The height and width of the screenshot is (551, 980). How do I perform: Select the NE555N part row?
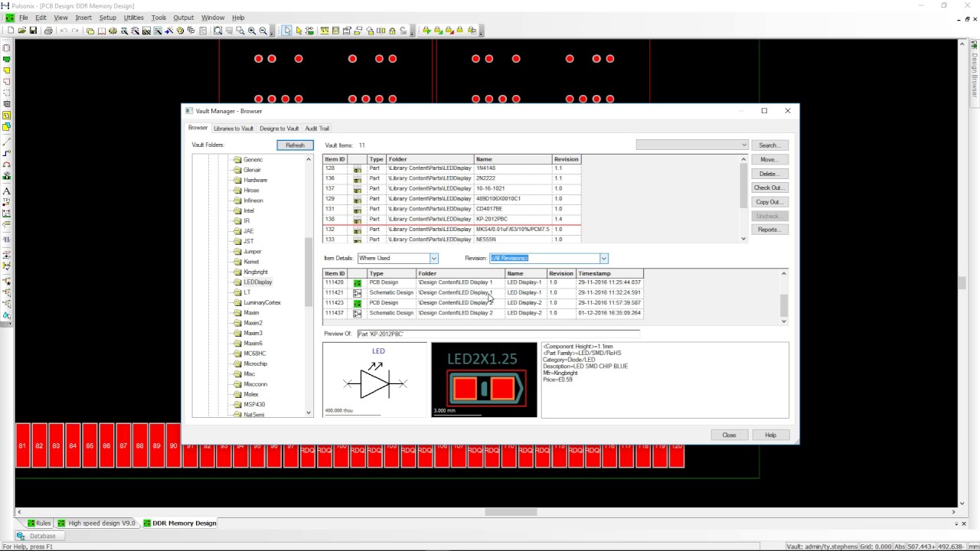(x=452, y=240)
